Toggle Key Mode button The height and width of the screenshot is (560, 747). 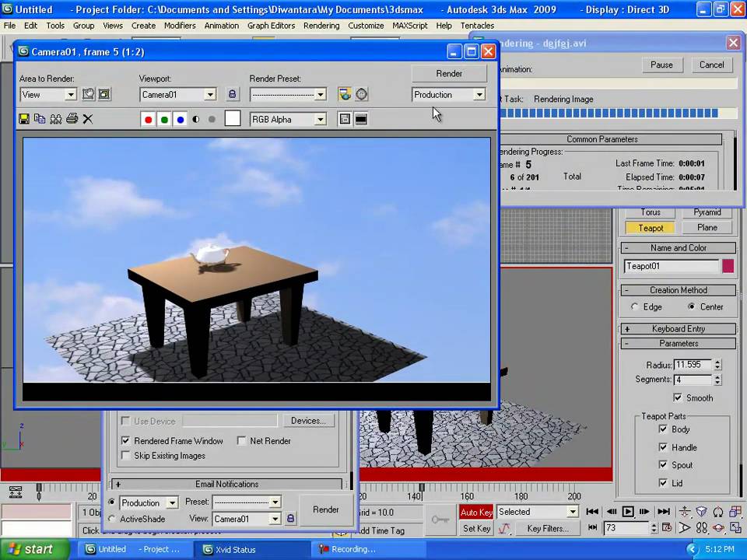592,527
